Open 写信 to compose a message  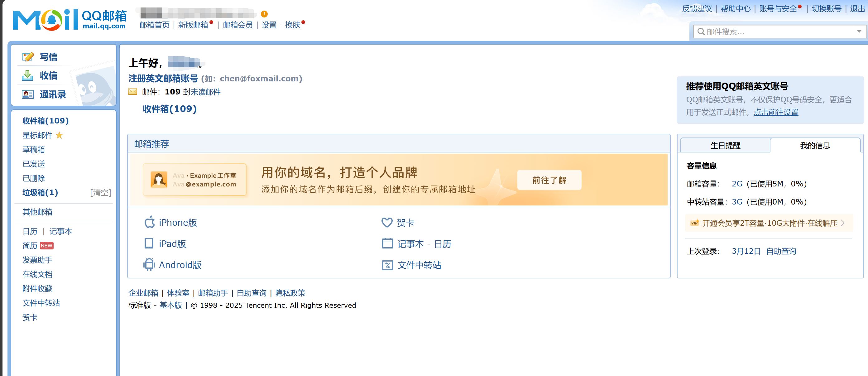coord(48,57)
